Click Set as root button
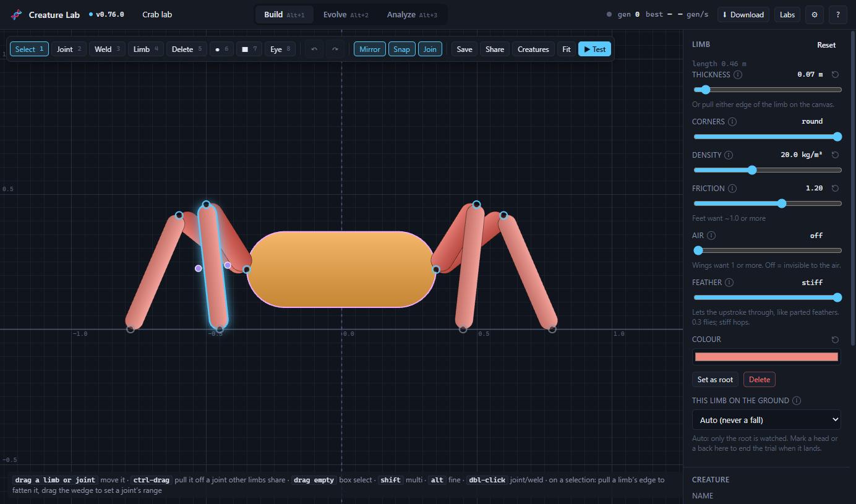 point(715,380)
